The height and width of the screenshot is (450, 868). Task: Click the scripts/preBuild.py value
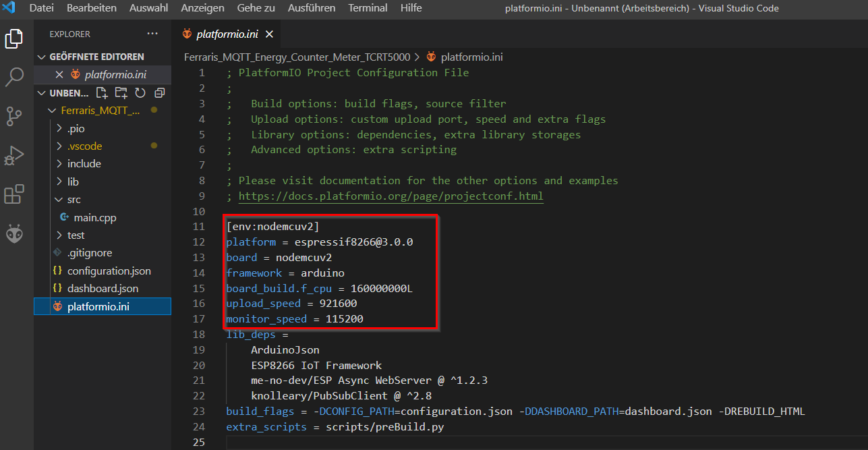(384, 426)
